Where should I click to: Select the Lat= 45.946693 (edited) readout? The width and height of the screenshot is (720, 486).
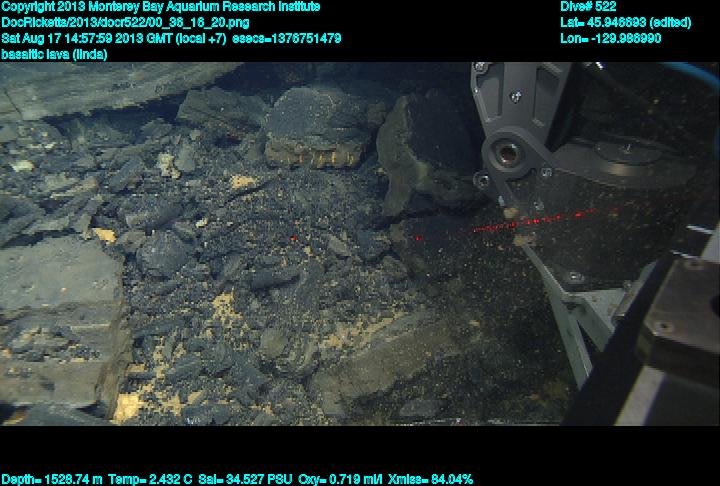coord(626,22)
